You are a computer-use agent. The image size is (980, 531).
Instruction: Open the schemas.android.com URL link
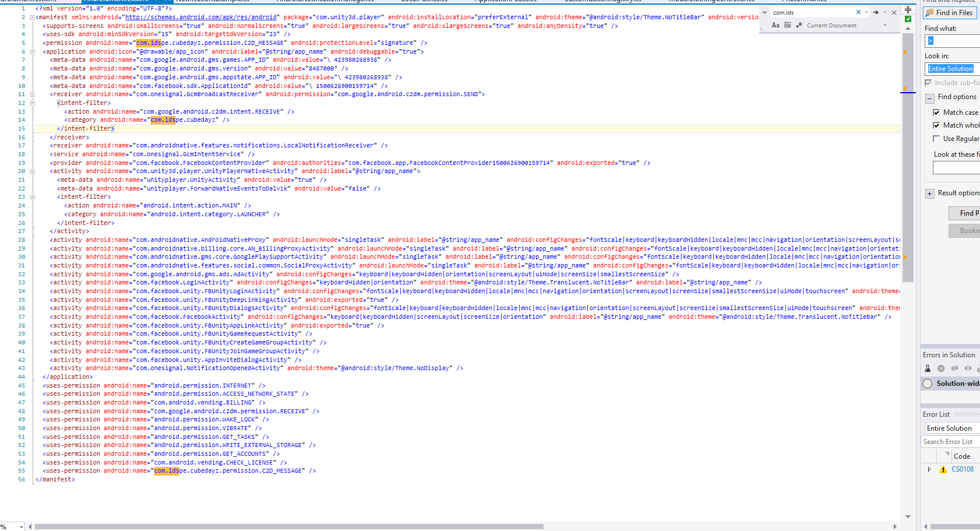201,17
